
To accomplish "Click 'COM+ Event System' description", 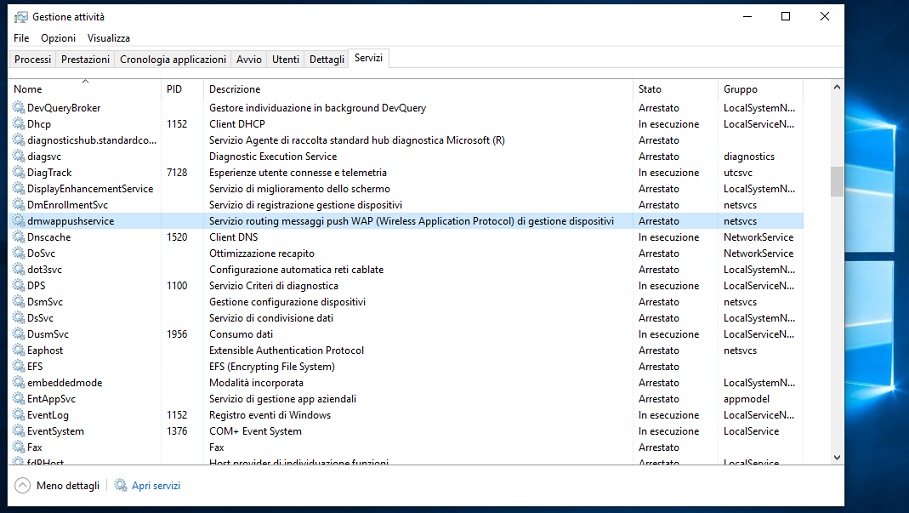I will [x=255, y=432].
